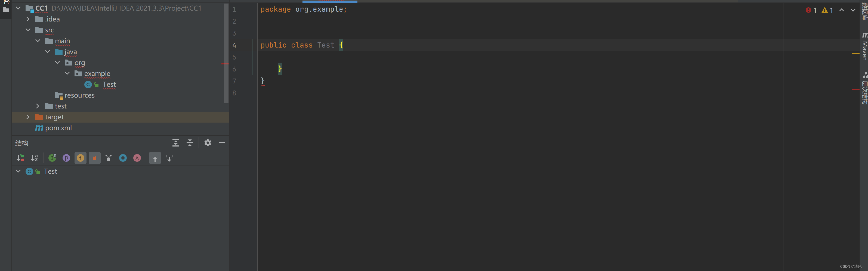The width and height of the screenshot is (868, 271).
Task: Toggle show fields orange f icon
Action: (x=81, y=158)
